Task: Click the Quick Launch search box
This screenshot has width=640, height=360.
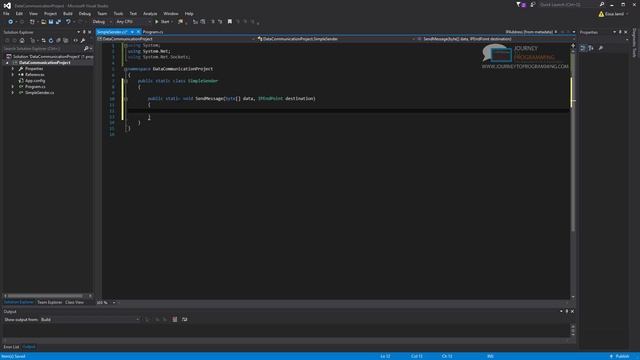Action: pos(568,4)
